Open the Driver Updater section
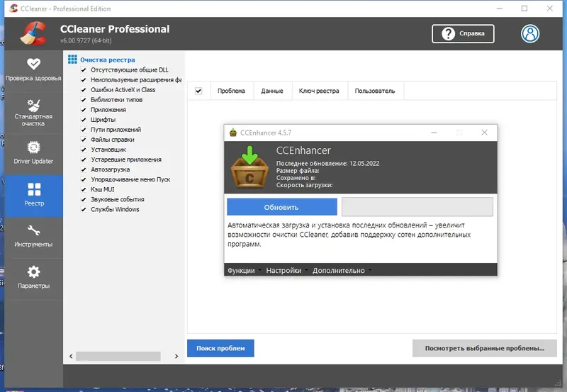 point(33,153)
